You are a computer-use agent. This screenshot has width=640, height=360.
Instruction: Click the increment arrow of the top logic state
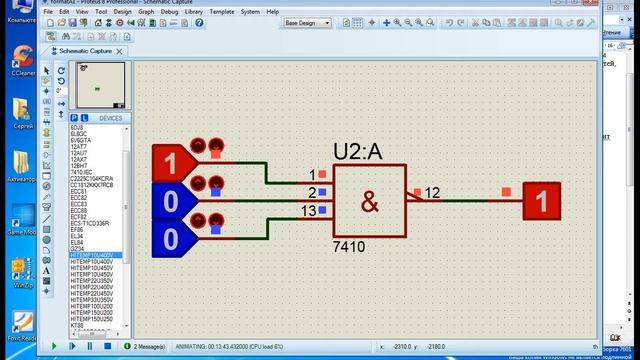198,145
